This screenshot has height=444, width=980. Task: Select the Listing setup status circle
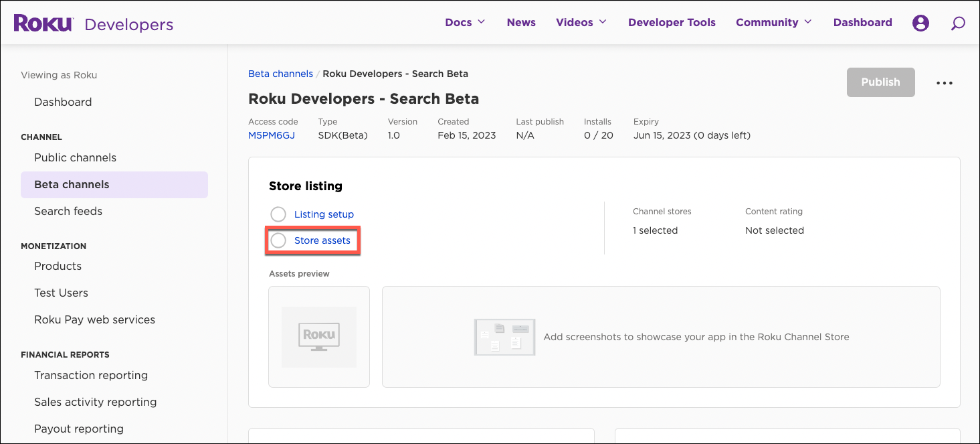[x=278, y=214]
